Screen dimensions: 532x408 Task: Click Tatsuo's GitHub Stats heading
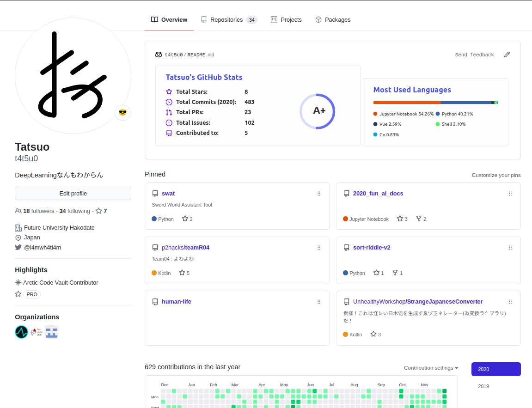pyautogui.click(x=204, y=77)
